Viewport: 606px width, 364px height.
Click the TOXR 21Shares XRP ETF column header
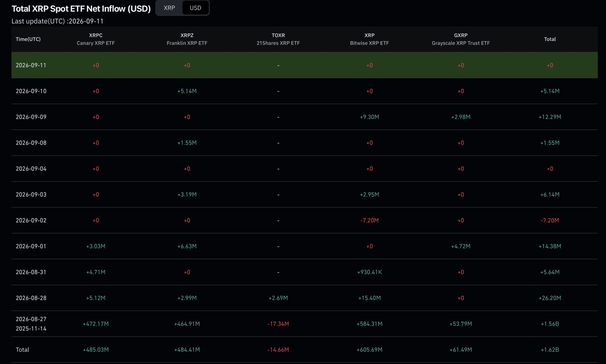[x=278, y=39]
